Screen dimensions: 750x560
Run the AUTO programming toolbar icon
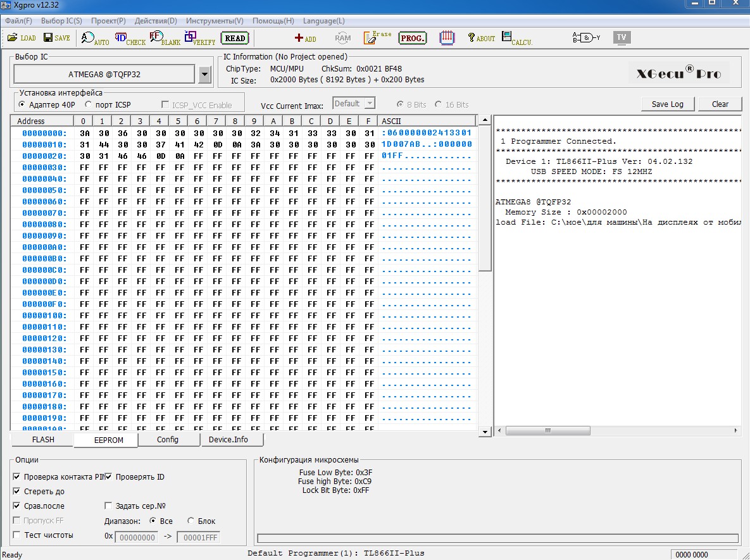pyautogui.click(x=95, y=39)
